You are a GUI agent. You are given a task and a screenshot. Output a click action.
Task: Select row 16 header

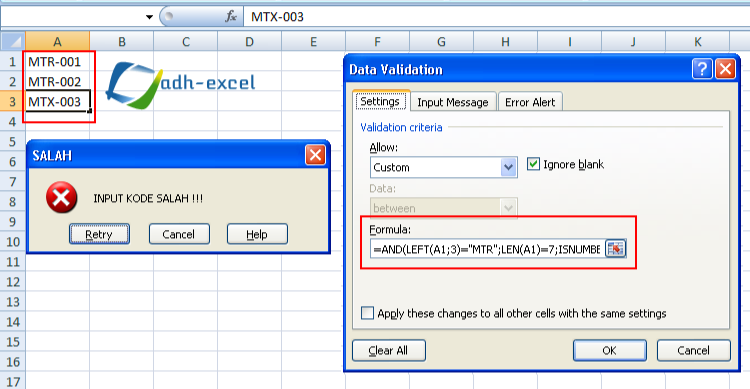(12, 362)
